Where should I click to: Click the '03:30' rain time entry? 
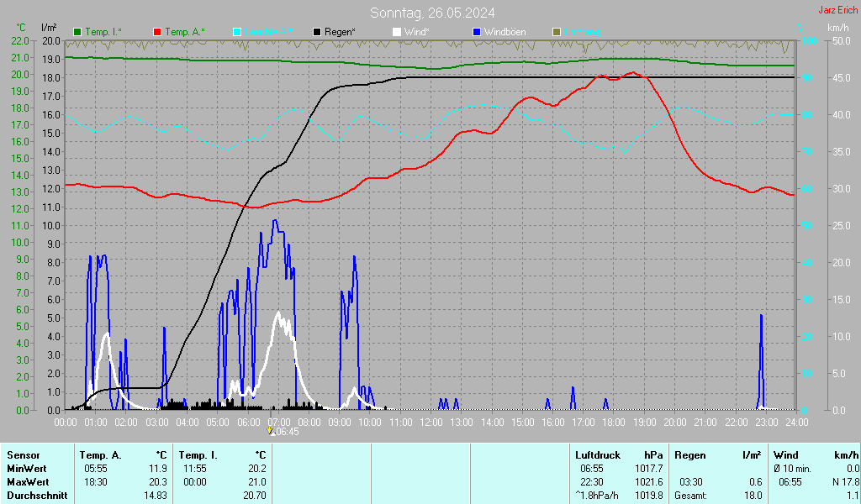click(x=691, y=482)
